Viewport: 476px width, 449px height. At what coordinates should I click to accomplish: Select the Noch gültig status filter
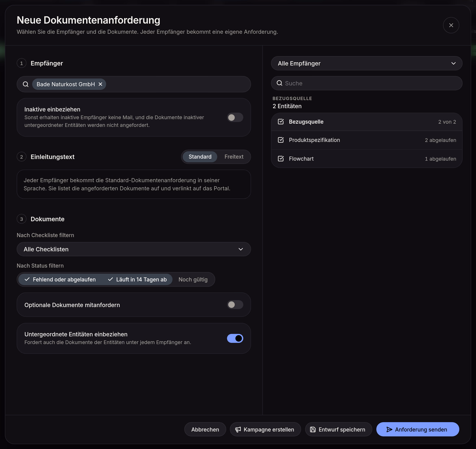(193, 279)
